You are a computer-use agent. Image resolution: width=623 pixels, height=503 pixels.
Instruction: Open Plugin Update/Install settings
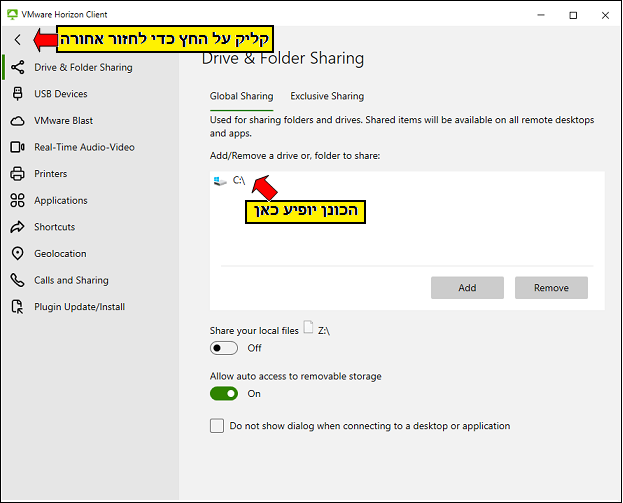click(90, 307)
